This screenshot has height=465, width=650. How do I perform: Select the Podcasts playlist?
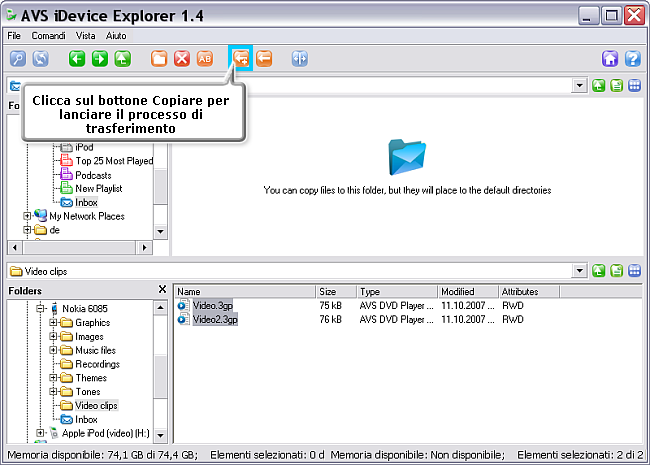click(93, 175)
